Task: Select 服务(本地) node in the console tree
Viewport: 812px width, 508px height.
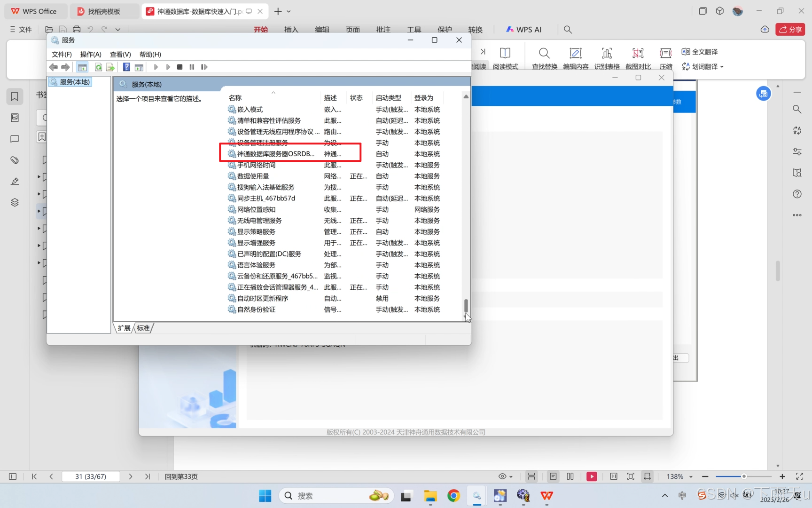Action: pyautogui.click(x=70, y=82)
